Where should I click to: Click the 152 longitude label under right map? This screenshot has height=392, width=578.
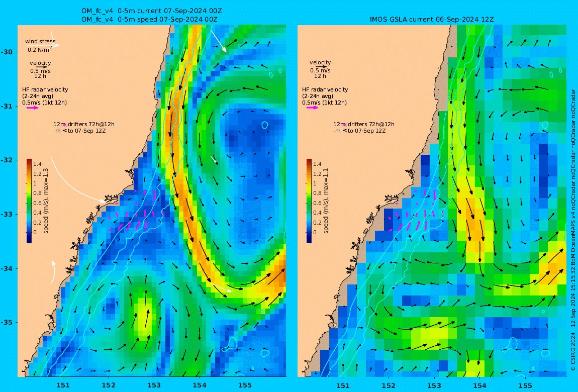coord(389,385)
